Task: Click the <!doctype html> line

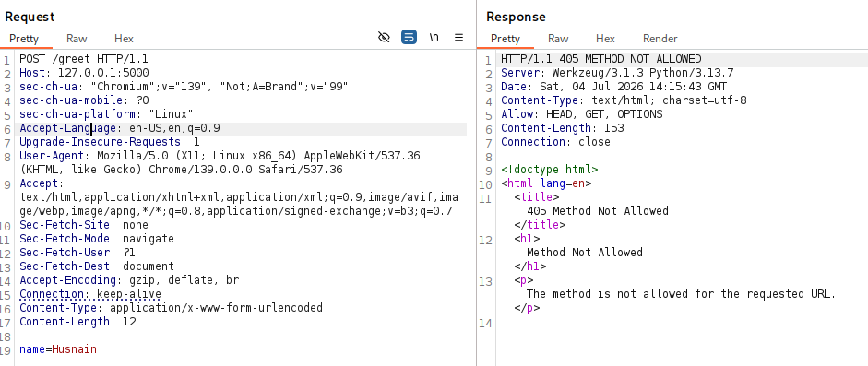Action: [549, 170]
